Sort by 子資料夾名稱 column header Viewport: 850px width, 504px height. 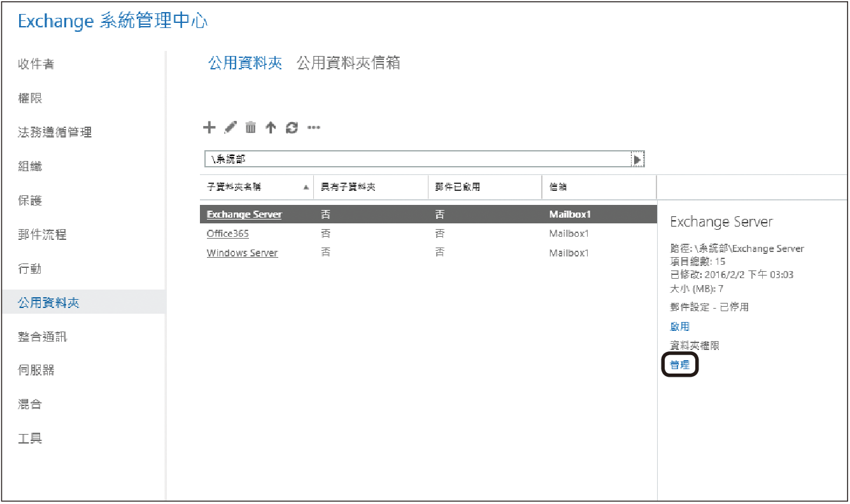click(234, 187)
